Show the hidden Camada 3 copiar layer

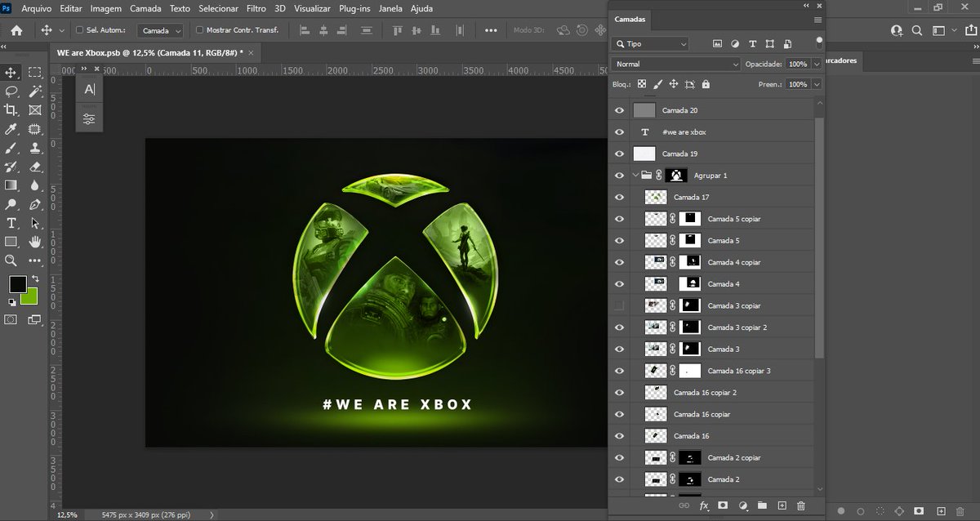coord(620,305)
